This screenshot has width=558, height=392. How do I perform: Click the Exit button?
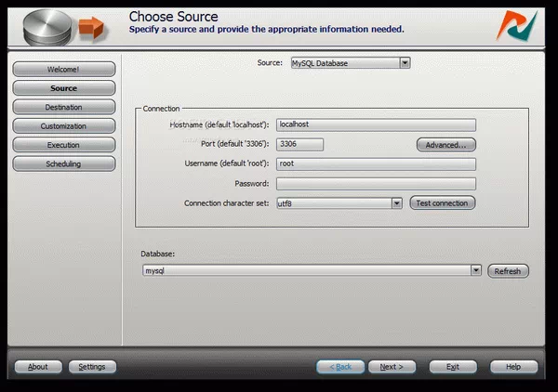[453, 366]
